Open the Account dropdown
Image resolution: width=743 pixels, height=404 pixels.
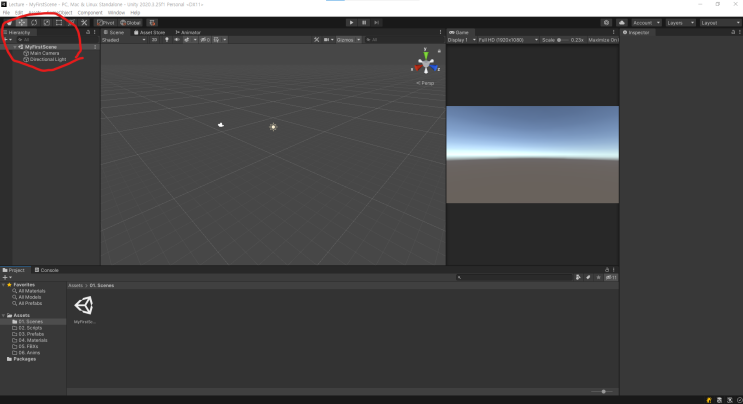pyautogui.click(x=646, y=23)
